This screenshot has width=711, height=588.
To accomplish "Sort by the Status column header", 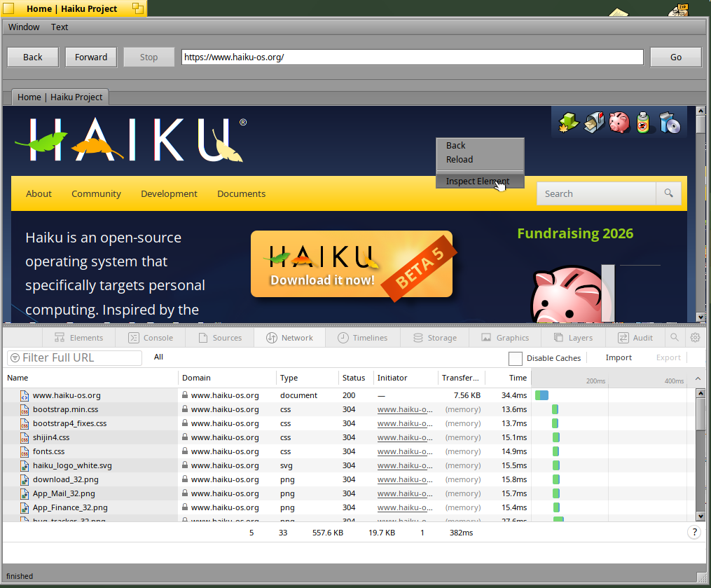I will [x=354, y=378].
